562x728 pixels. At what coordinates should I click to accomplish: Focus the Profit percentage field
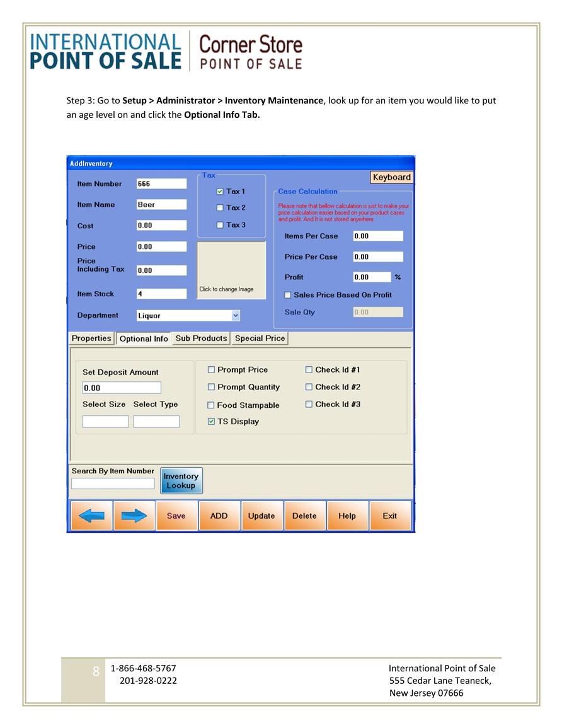click(x=372, y=277)
